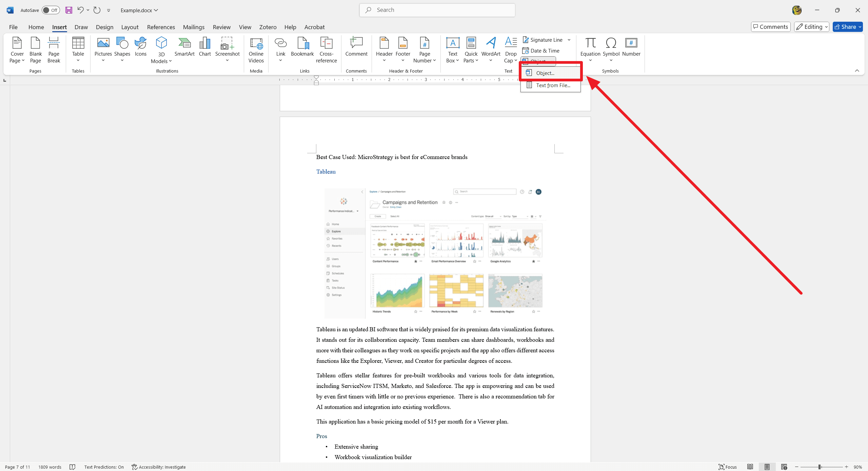The image size is (868, 471).
Task: Toggle AutoSave switch on
Action: click(x=51, y=10)
